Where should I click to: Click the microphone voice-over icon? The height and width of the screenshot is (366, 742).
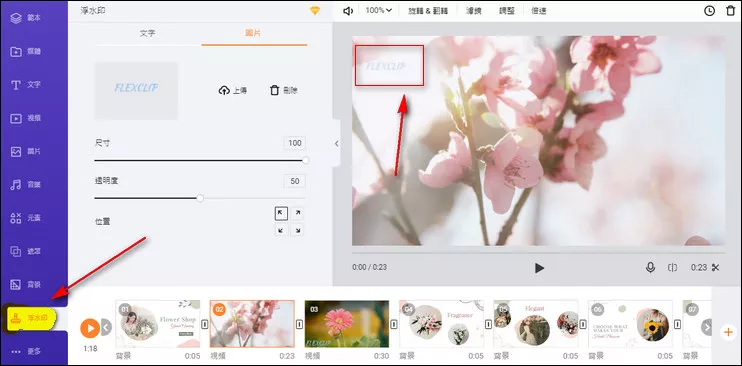coord(651,268)
